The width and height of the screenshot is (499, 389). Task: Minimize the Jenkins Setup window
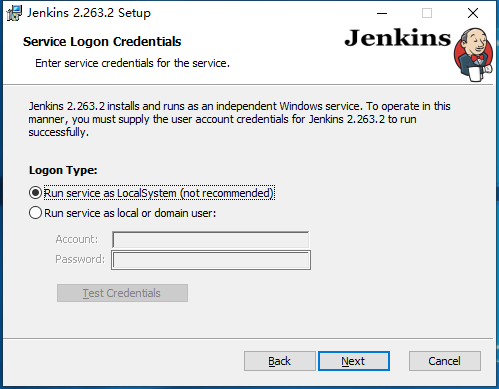[382, 13]
